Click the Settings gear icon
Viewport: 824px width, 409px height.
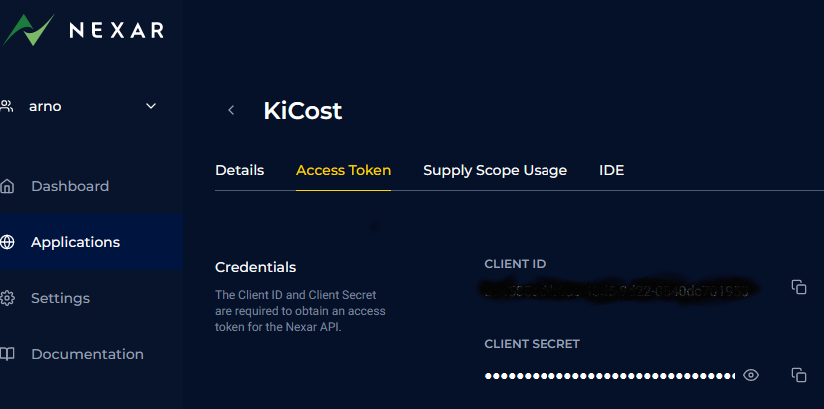(7, 298)
